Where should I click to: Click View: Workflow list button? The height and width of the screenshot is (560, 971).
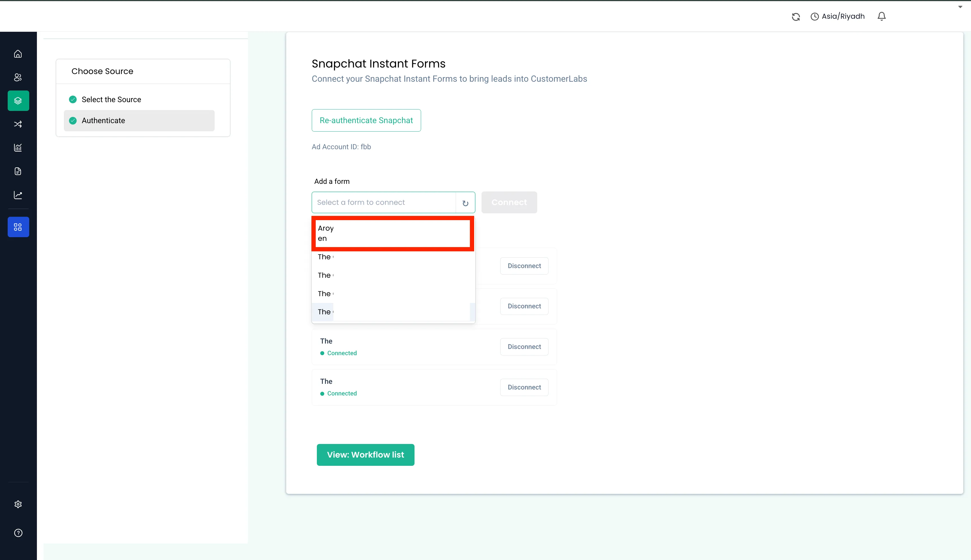[x=365, y=455]
